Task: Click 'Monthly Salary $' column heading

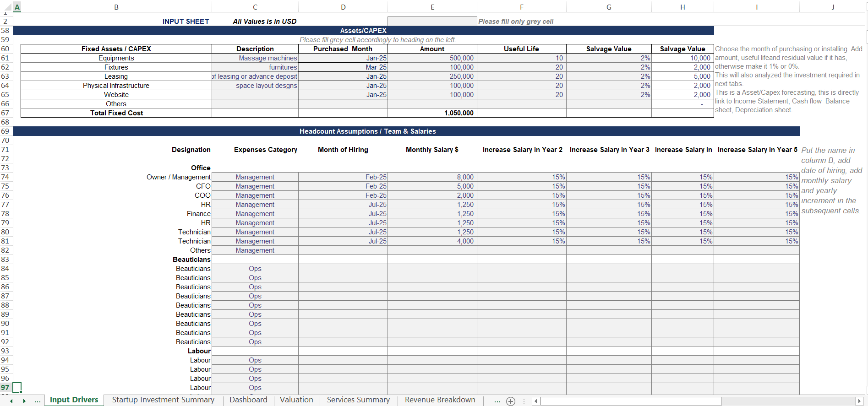Action: [432, 150]
